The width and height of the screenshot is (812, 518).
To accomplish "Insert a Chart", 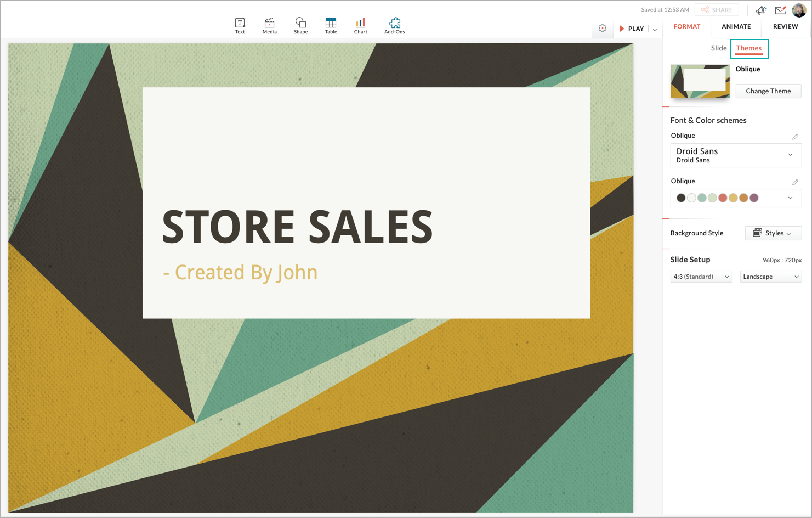I will tap(360, 26).
